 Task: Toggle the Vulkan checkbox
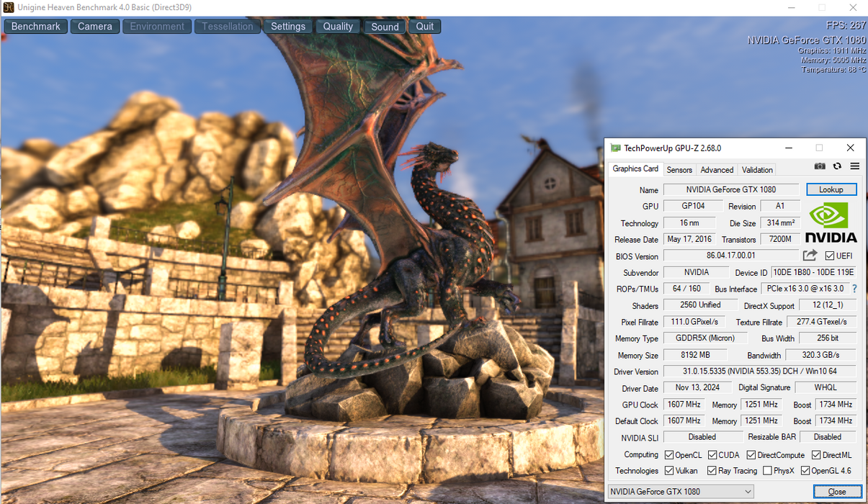point(669,471)
